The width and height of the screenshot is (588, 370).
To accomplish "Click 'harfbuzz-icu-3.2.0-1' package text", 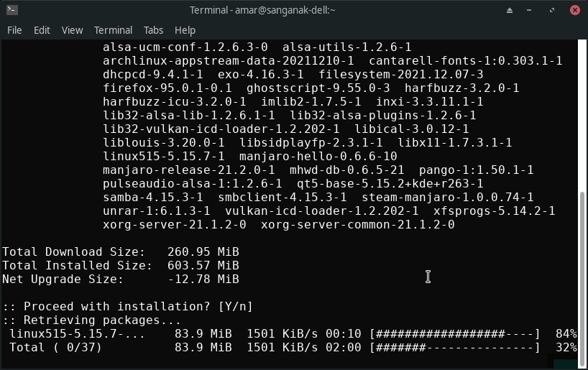I will [x=175, y=101].
